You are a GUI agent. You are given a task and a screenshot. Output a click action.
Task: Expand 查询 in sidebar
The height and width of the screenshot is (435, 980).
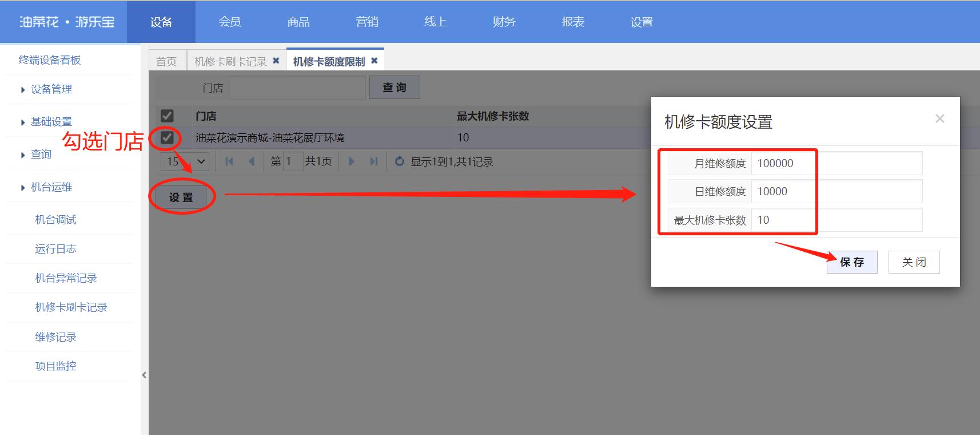pyautogui.click(x=36, y=155)
